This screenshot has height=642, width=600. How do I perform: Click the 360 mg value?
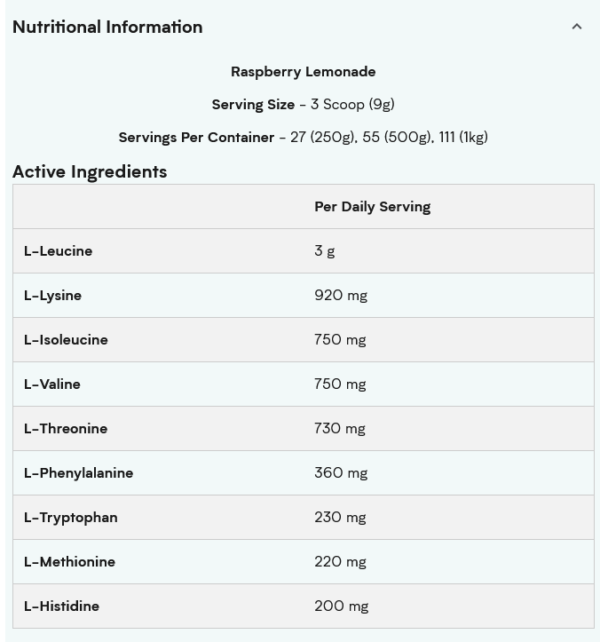pos(341,473)
